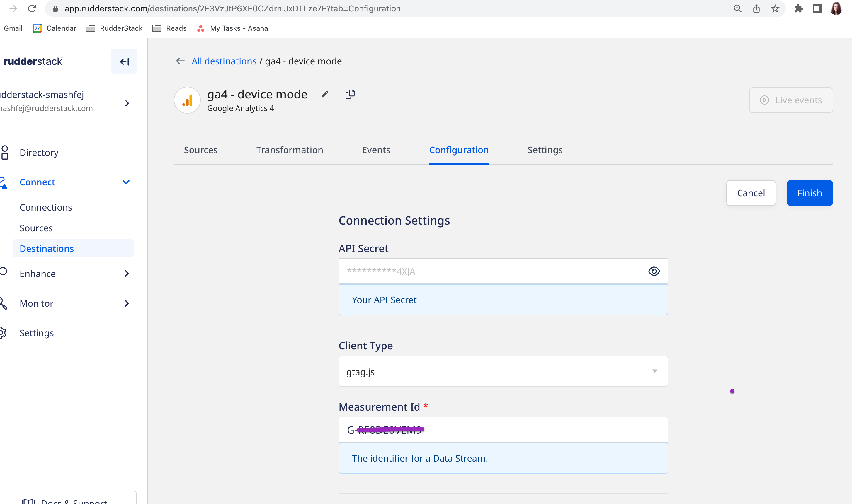This screenshot has width=852, height=504.
Task: Open the All destinations link
Action: [224, 61]
